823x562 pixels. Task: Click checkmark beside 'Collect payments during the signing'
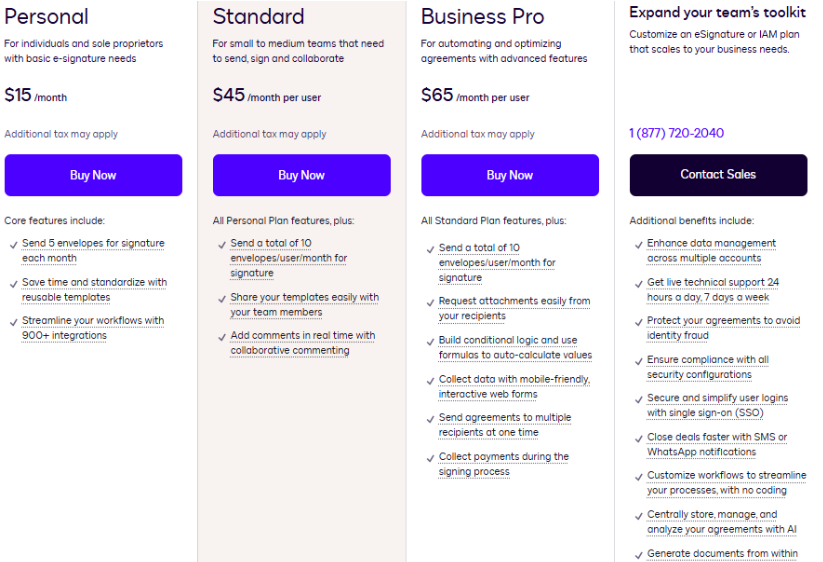tap(430, 458)
